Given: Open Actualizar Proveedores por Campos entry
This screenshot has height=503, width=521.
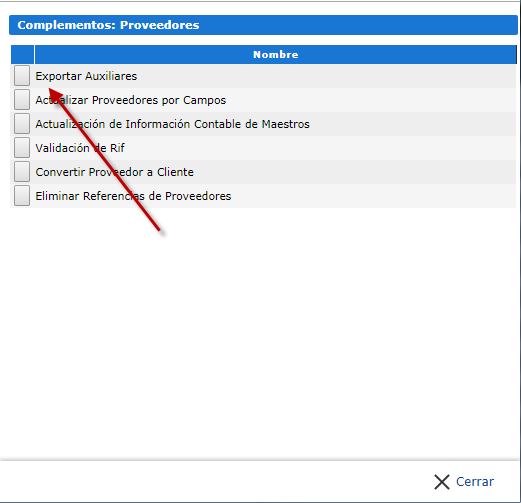Looking at the screenshot, I should pyautogui.click(x=131, y=100).
